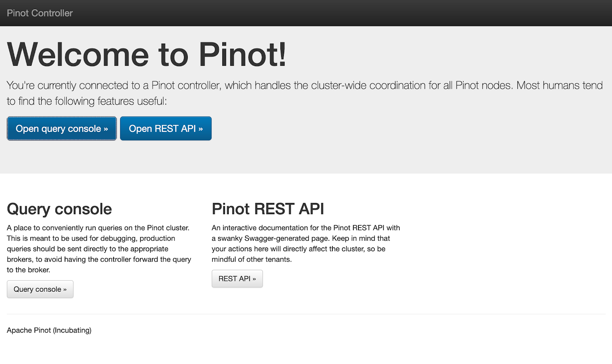
Task: Click the Query console section heading
Action: [x=59, y=209]
